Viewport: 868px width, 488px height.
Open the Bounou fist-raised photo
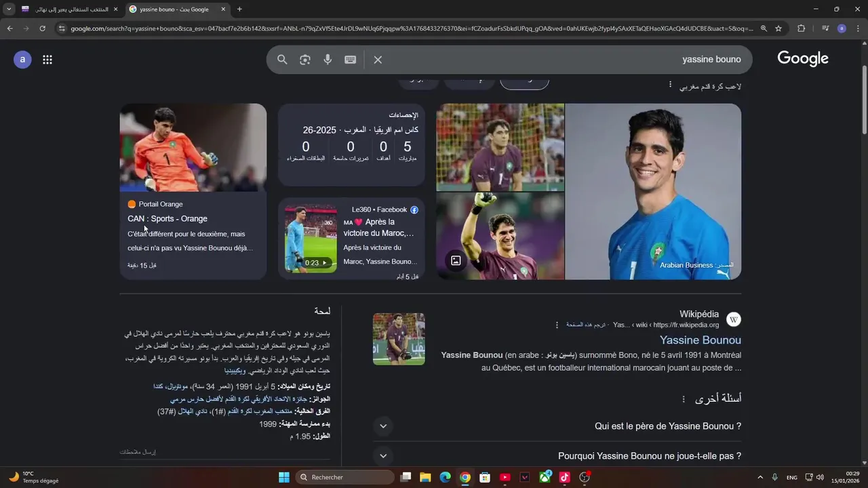coord(500,236)
